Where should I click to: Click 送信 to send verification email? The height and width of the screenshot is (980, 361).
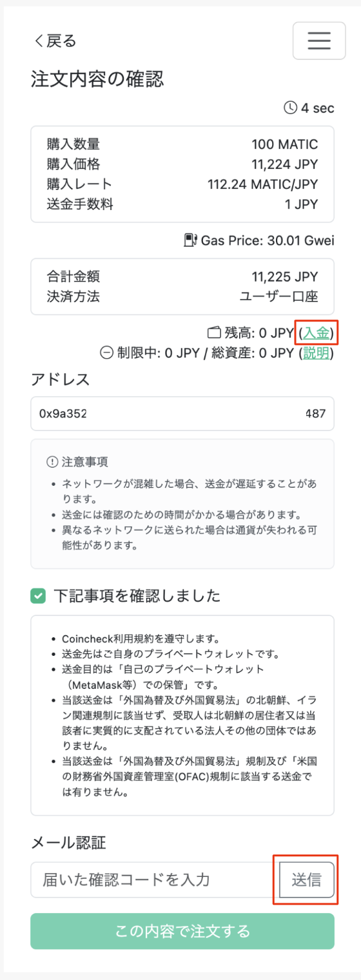coord(307,879)
